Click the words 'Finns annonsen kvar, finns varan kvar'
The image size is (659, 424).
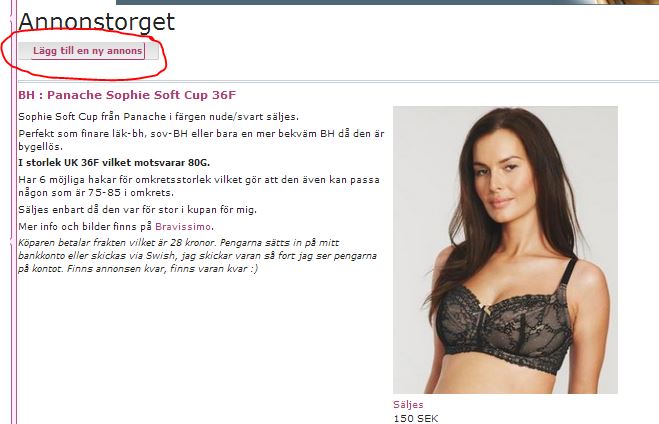click(162, 269)
